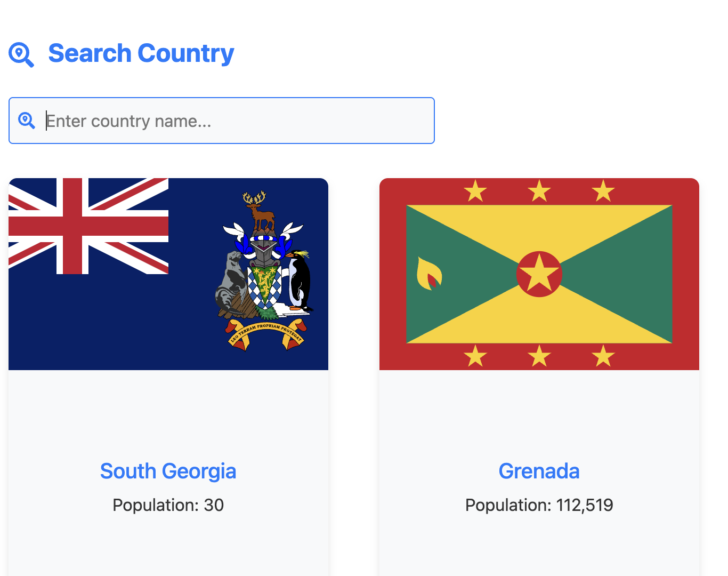
Task: Click the top middle star on Grenada flag
Action: (539, 190)
